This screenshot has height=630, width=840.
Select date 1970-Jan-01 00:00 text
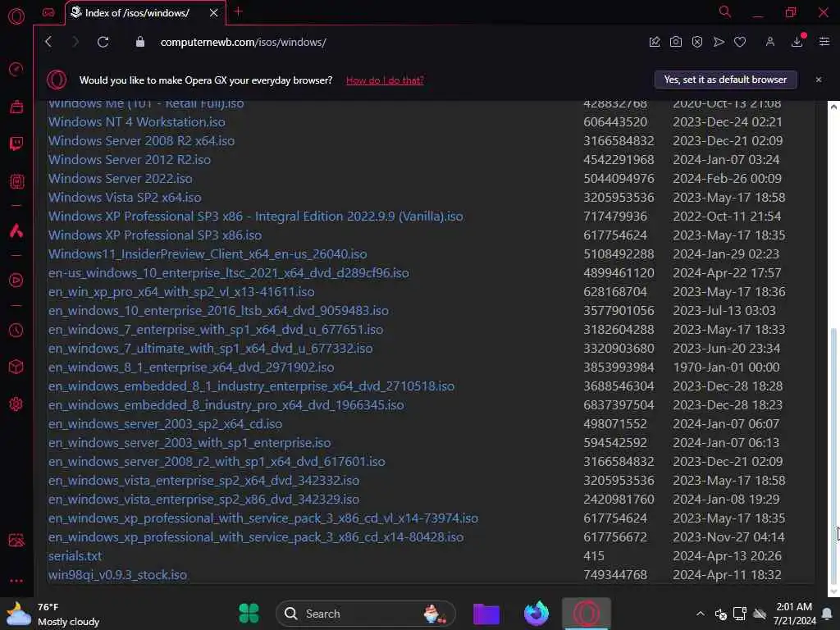click(726, 367)
